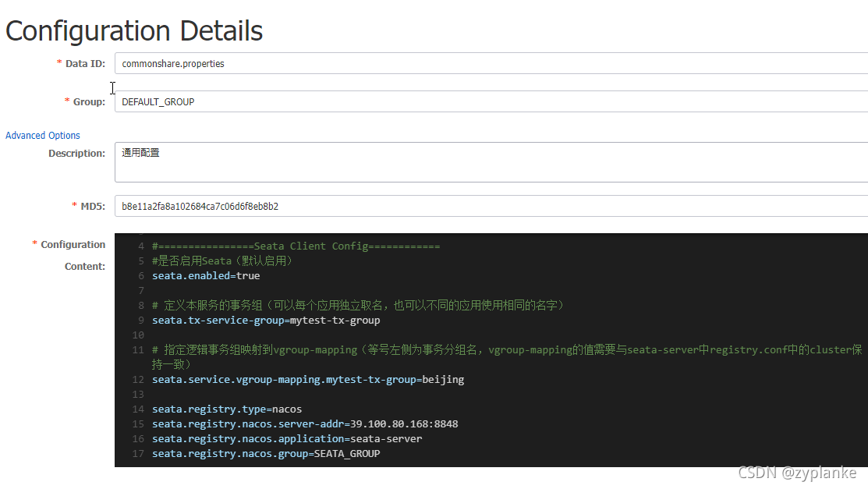Click the CSDN @zyplanke watermark
The height and width of the screenshot is (489, 868).
coord(798,473)
